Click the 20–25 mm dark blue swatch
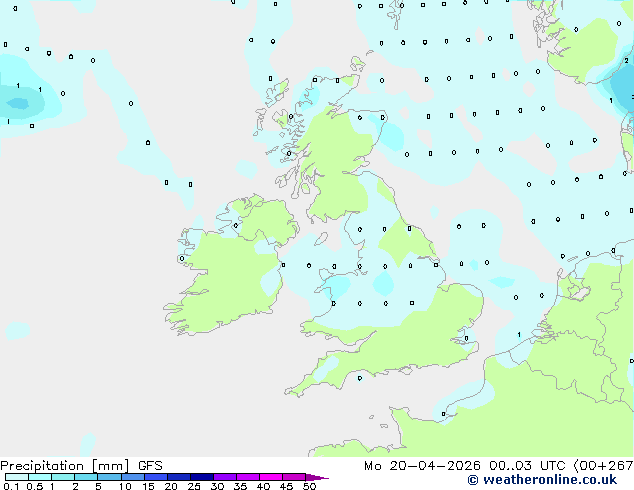 [x=179, y=477]
